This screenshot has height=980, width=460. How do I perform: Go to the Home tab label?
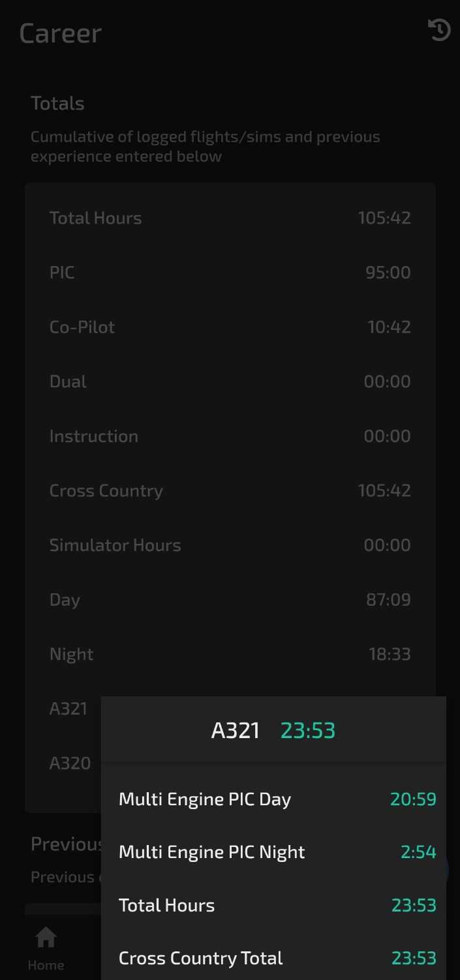[x=46, y=965]
